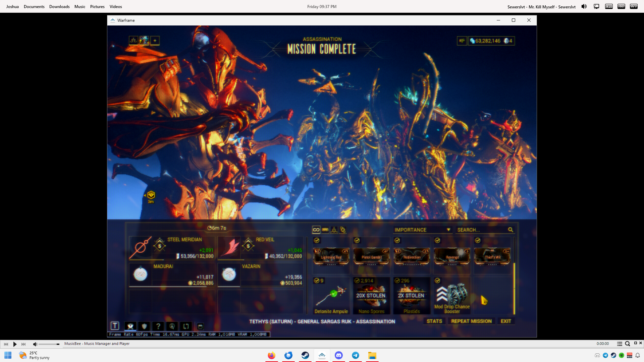Select the Detonite Ampule reward tile
Viewport: 644px width, 362px height.
click(x=331, y=296)
